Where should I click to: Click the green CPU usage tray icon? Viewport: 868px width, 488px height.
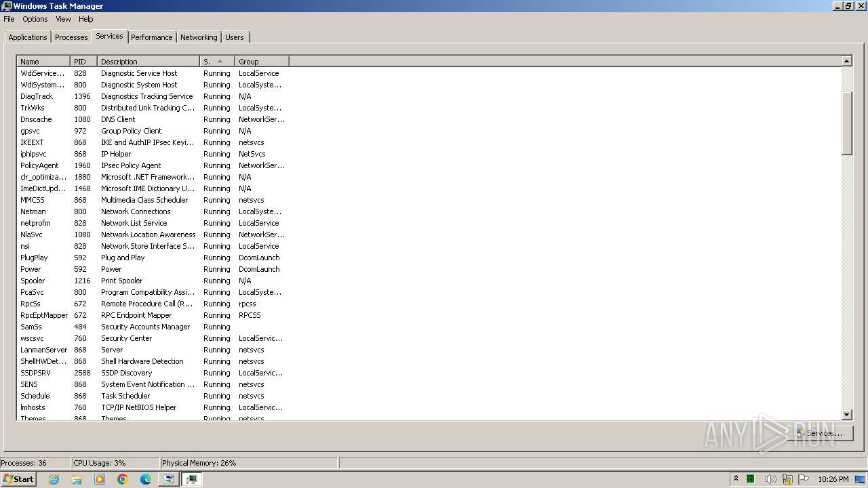tap(751, 479)
